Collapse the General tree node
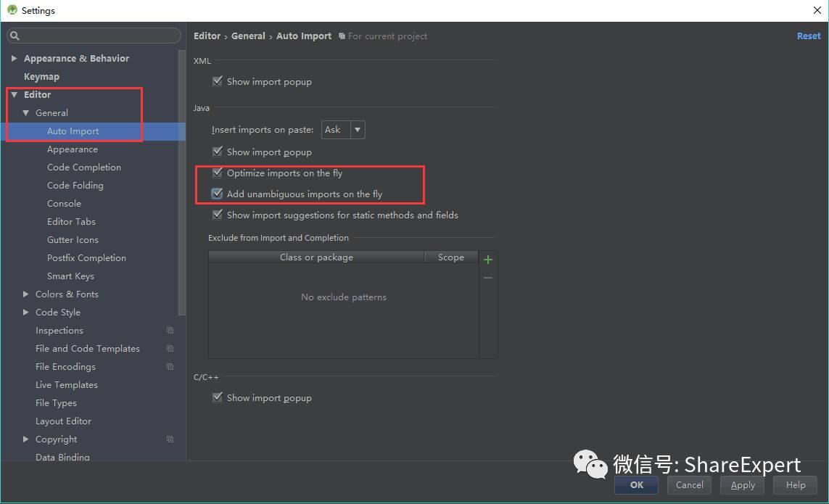 click(25, 112)
